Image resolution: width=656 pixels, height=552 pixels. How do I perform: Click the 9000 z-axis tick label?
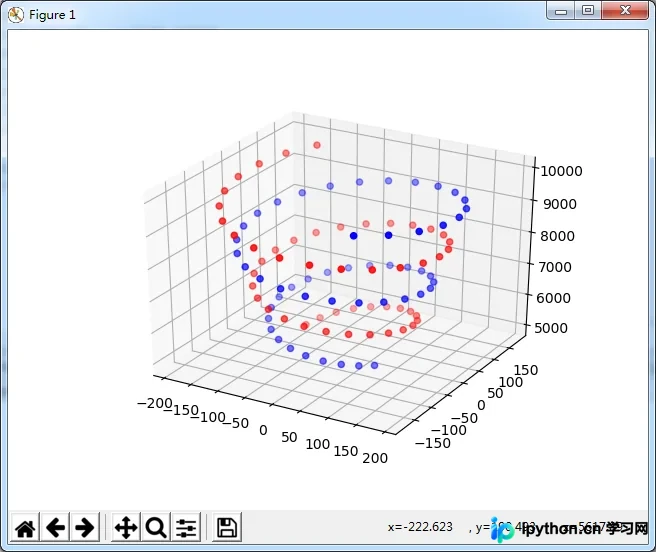pos(560,204)
